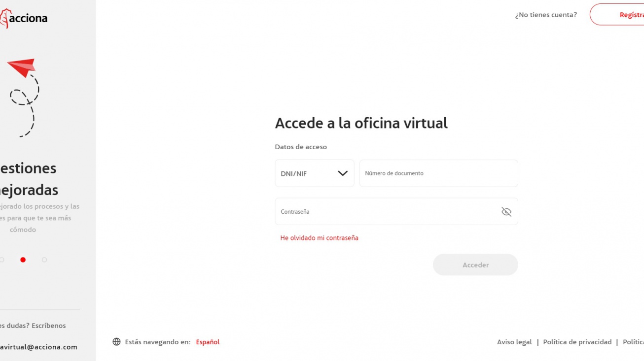Open Política de privacidad link
Screen dimensions: 644x361
[577, 342]
